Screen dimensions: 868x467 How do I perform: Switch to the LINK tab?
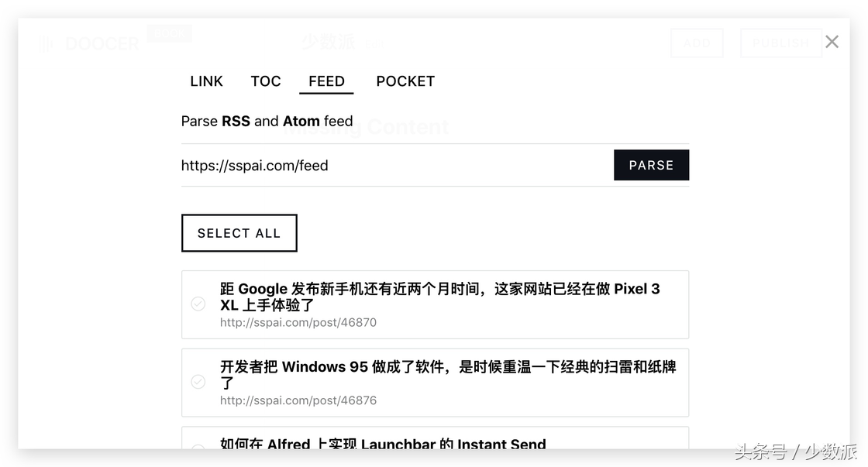206,81
